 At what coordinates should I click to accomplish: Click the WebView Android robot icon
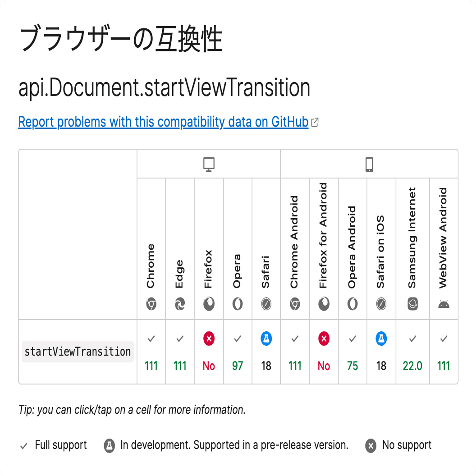444,305
